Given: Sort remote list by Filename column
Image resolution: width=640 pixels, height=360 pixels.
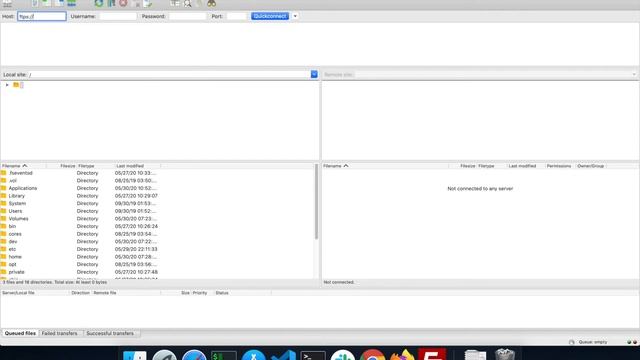Looking at the screenshot, I should click(385, 166).
